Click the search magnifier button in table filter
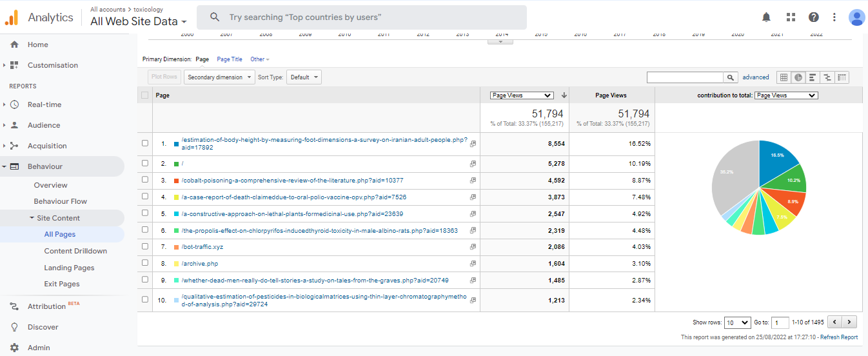This screenshot has height=356, width=868. pos(730,77)
